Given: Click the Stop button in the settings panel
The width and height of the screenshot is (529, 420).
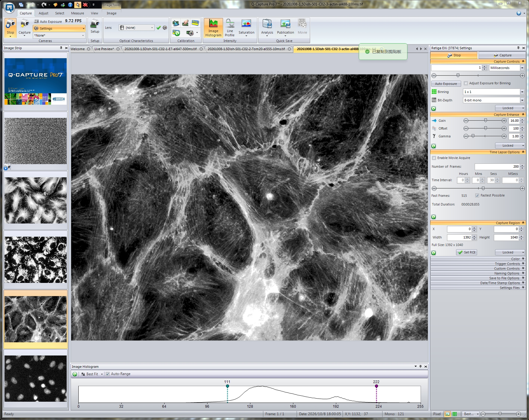Looking at the screenshot, I should (454, 55).
